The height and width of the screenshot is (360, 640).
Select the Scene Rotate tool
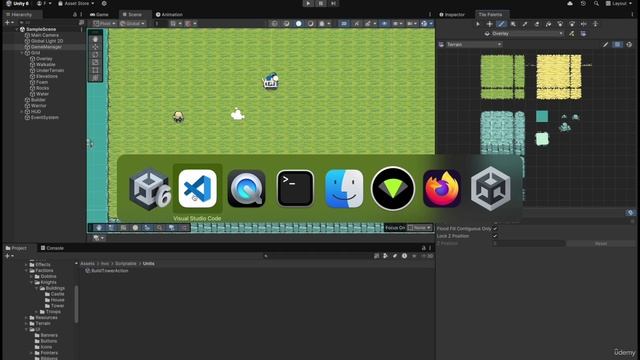tap(95, 55)
